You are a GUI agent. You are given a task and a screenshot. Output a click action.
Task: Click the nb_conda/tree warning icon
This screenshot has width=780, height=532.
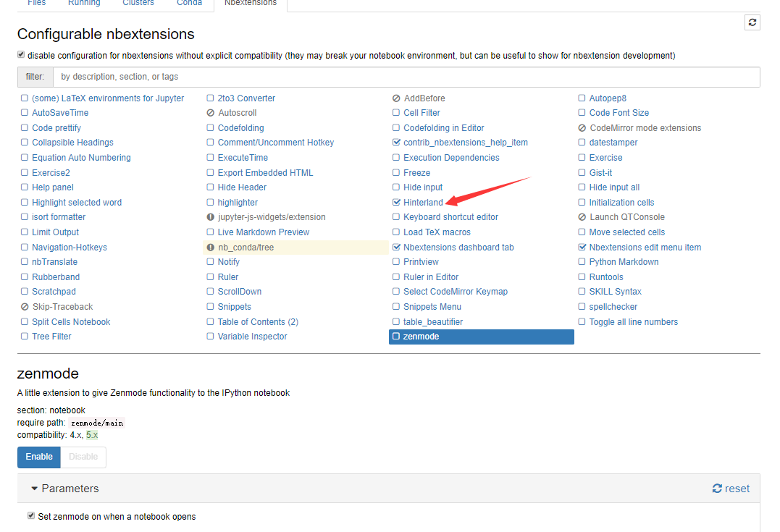(x=211, y=248)
